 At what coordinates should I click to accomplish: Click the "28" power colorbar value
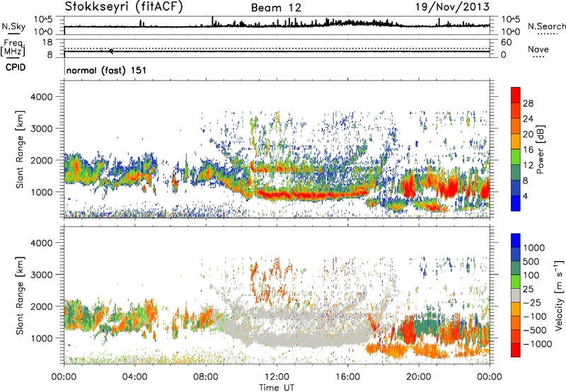point(528,103)
